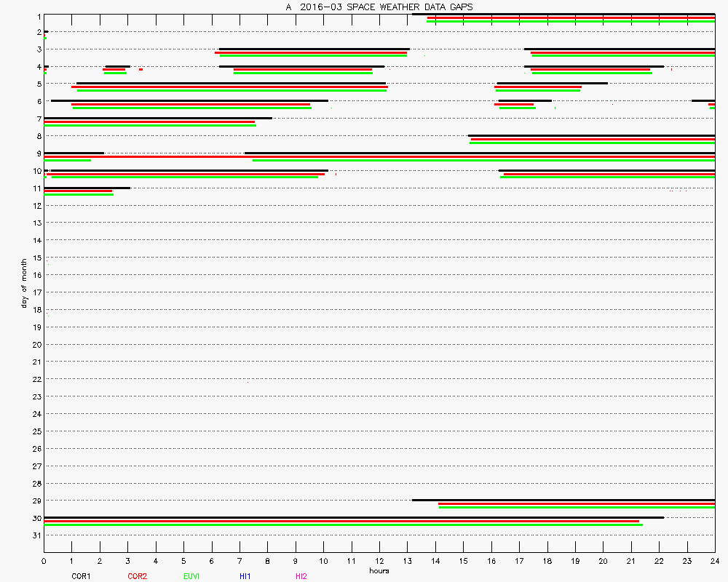The width and height of the screenshot is (728, 582).
Task: Click the red COR2 legend label
Action: 137,576
